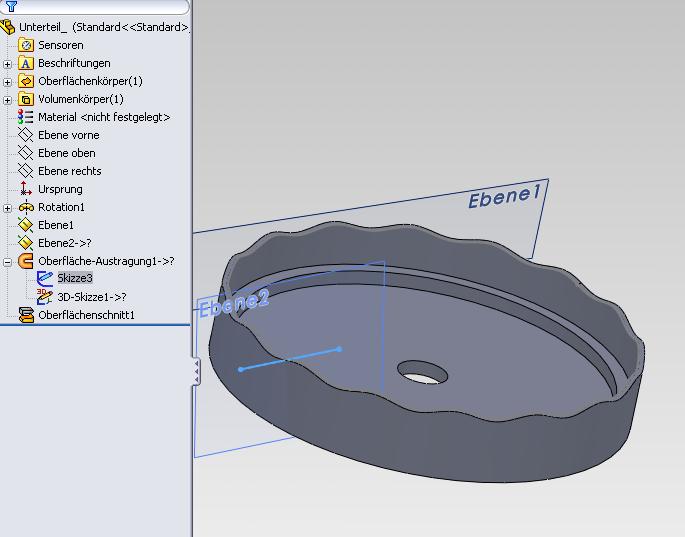Screen dimensions: 685x537
Task: Select Material <nicht festgelegt>
Action: point(104,117)
